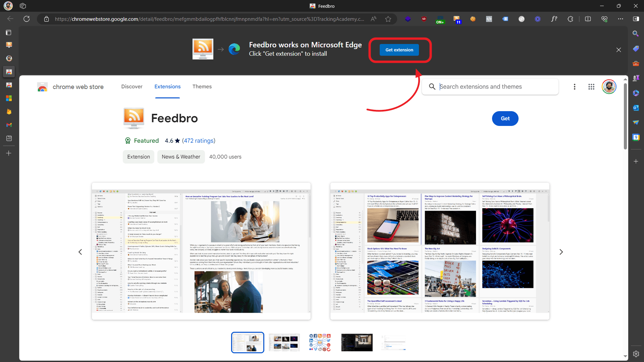Viewport: 644px width, 362px height.
Task: Open the Gmail tab in vertical tab strip
Action: pyautogui.click(x=9, y=125)
